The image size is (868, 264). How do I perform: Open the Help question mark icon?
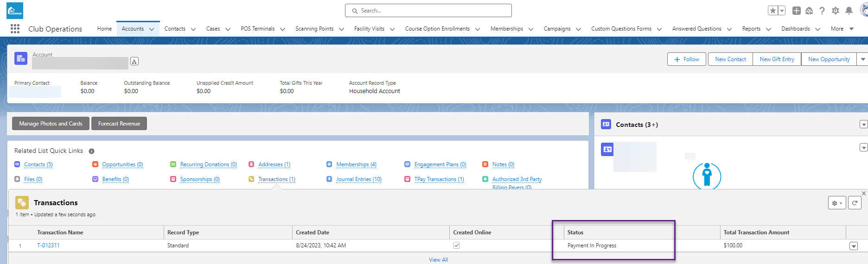(x=822, y=11)
